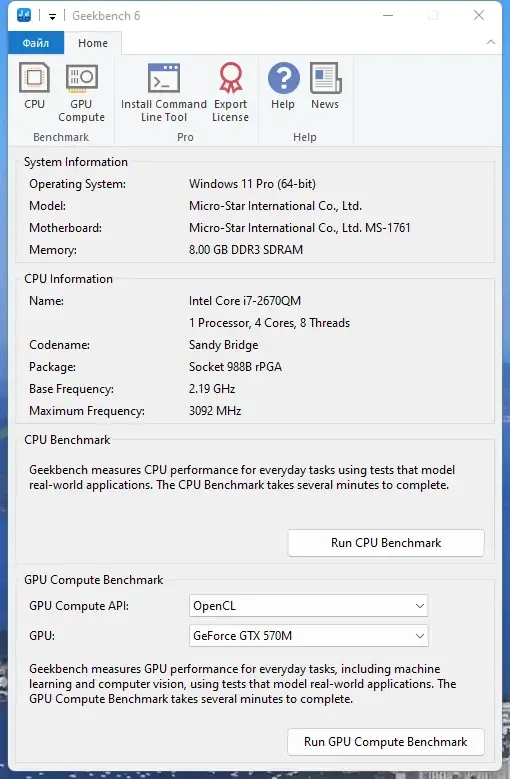Click the motherboard value MS-1761 line
Viewport: 510px width, 779px height.
pyautogui.click(x=300, y=228)
